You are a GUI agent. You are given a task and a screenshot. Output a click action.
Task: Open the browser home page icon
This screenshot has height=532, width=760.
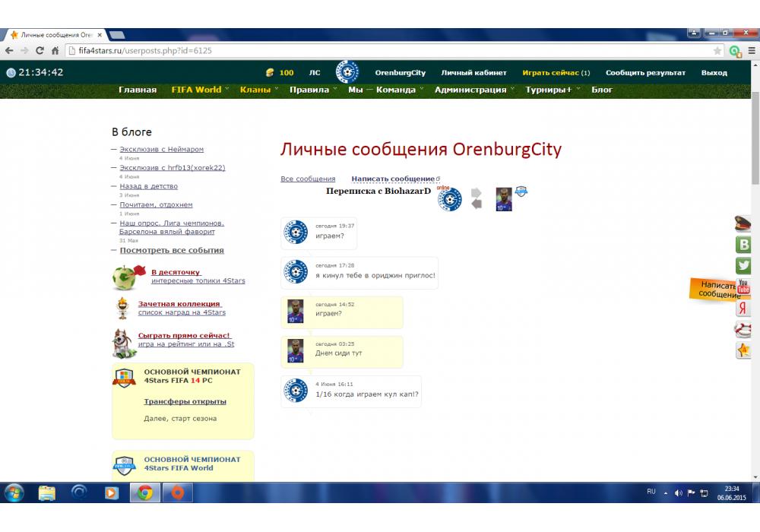(x=55, y=50)
